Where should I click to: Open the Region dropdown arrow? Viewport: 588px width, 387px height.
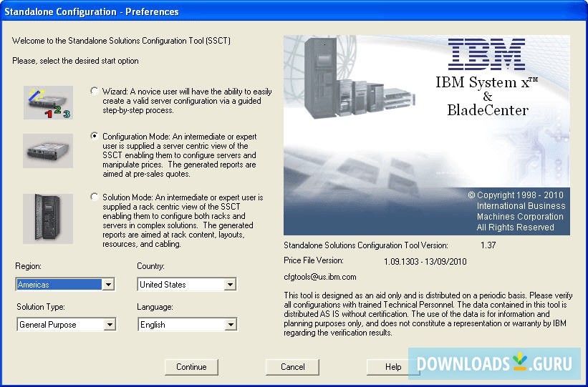pyautogui.click(x=108, y=285)
